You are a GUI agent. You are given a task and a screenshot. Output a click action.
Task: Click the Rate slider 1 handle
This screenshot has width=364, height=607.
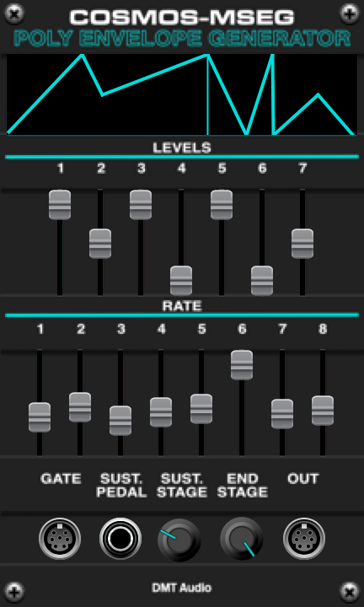(x=40, y=417)
